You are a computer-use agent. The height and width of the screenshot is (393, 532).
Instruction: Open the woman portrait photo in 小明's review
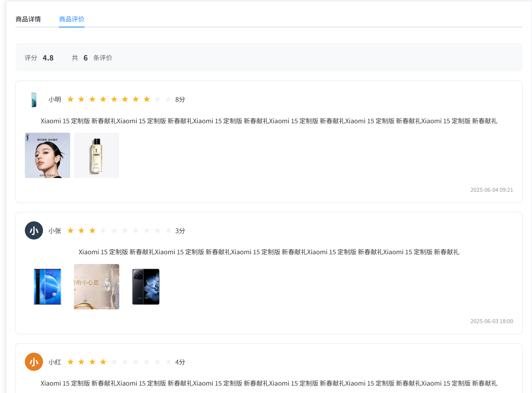coord(47,155)
